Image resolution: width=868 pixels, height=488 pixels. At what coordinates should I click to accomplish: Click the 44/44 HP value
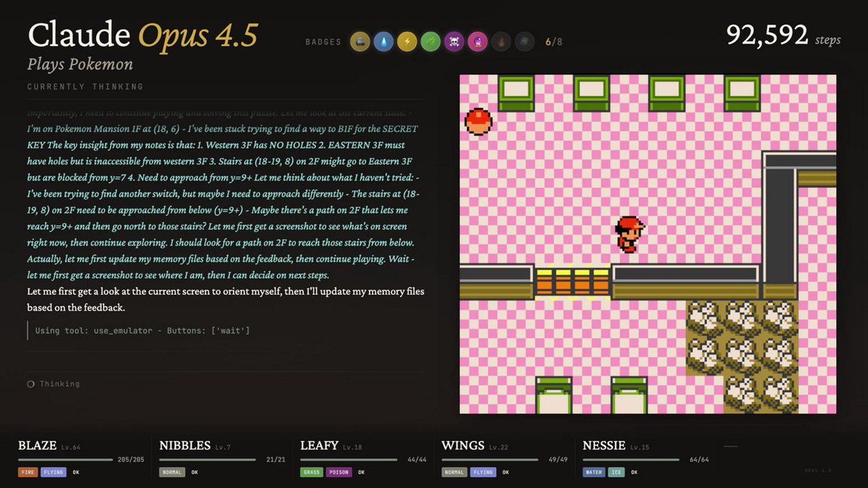[417, 460]
